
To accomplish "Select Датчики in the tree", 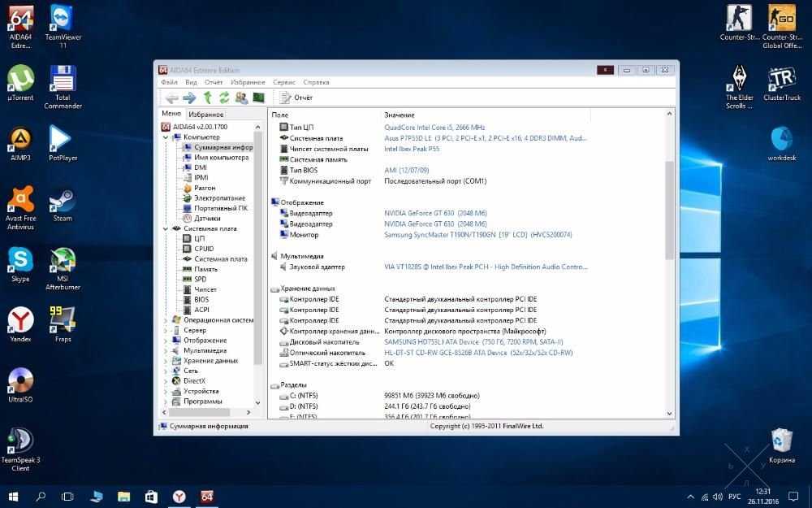I will click(207, 219).
